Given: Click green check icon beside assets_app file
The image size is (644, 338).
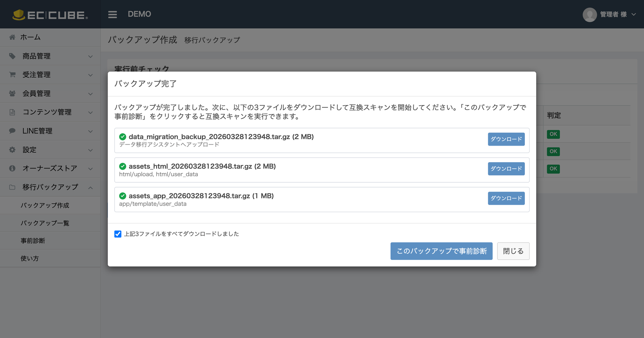Looking at the screenshot, I should (x=123, y=196).
